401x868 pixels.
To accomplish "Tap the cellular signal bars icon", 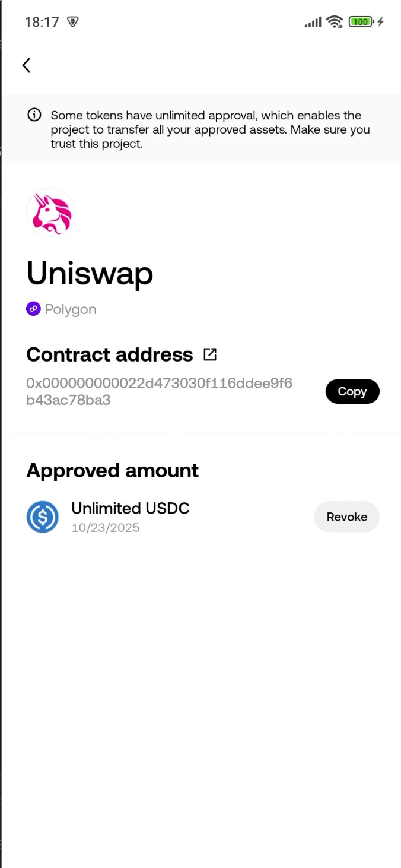I will pyautogui.click(x=313, y=22).
